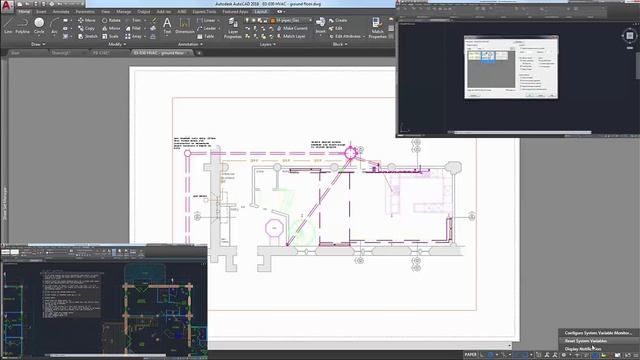This screenshot has height=360, width=640.
Task: Choose the Array tool
Action: (x=133, y=36)
